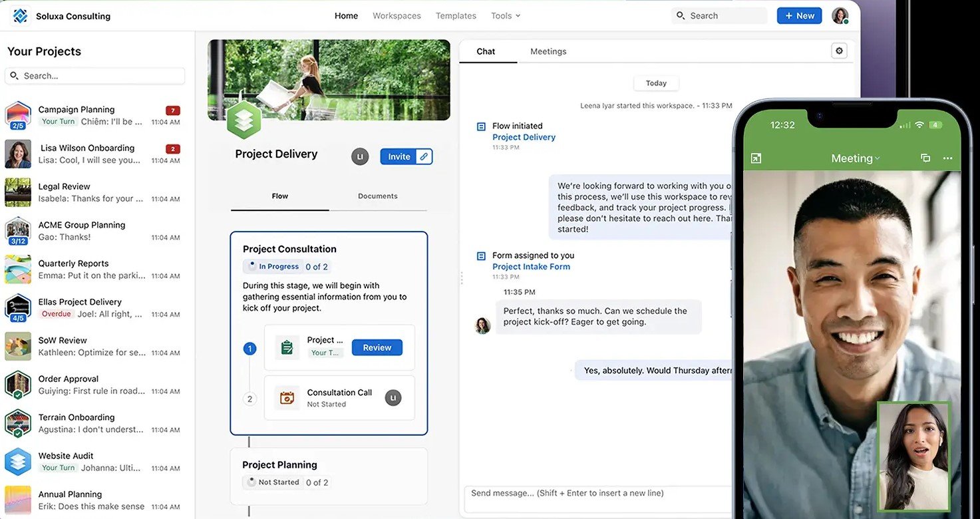Open the Project Intake Form link

531,267
